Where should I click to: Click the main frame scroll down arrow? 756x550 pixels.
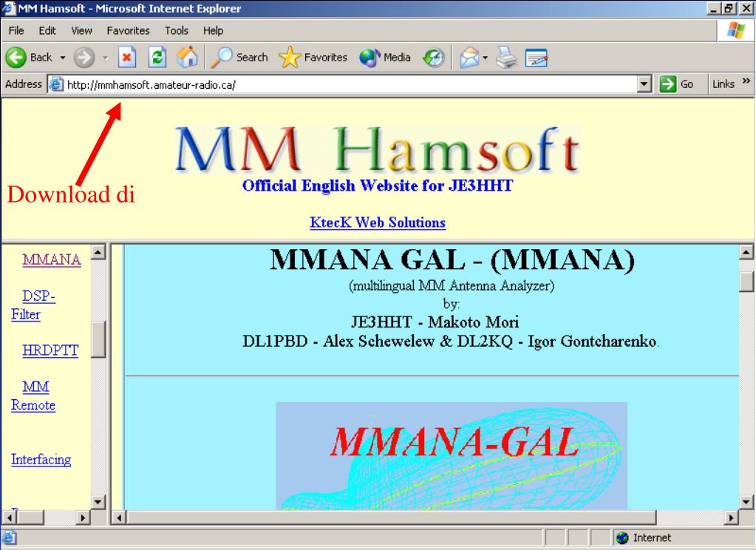click(746, 502)
